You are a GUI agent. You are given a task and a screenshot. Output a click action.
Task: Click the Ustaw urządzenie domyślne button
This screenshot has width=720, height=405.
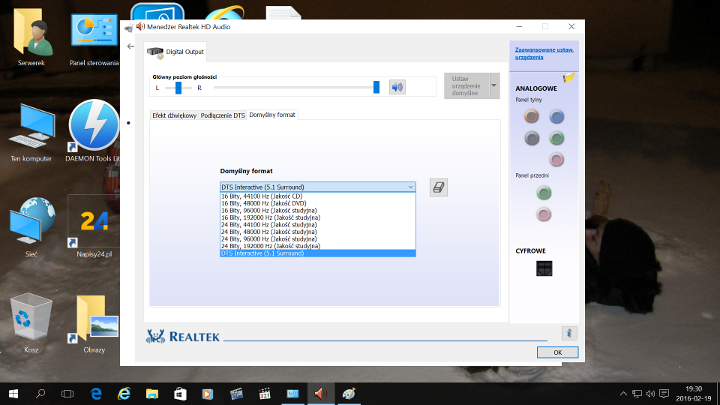click(467, 85)
